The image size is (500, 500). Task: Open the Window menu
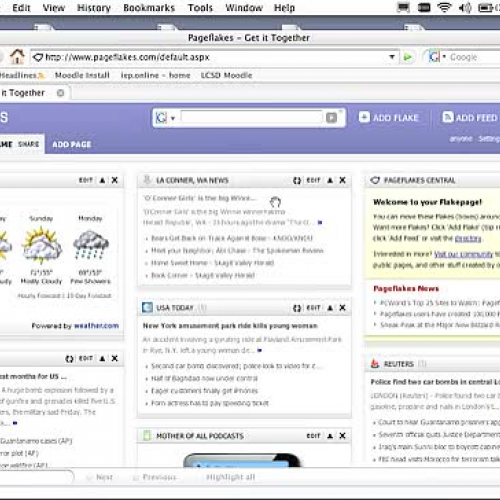[244, 8]
